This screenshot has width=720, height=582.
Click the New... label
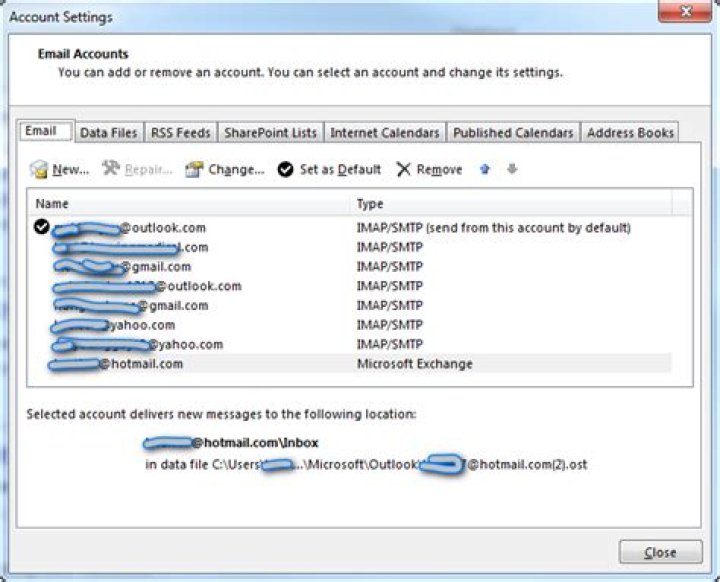pos(71,170)
